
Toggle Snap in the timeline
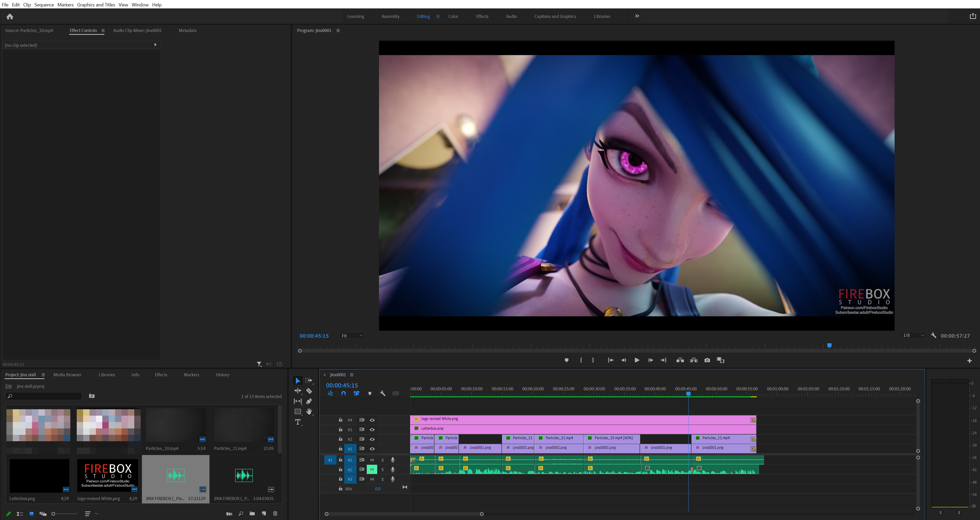tap(343, 393)
